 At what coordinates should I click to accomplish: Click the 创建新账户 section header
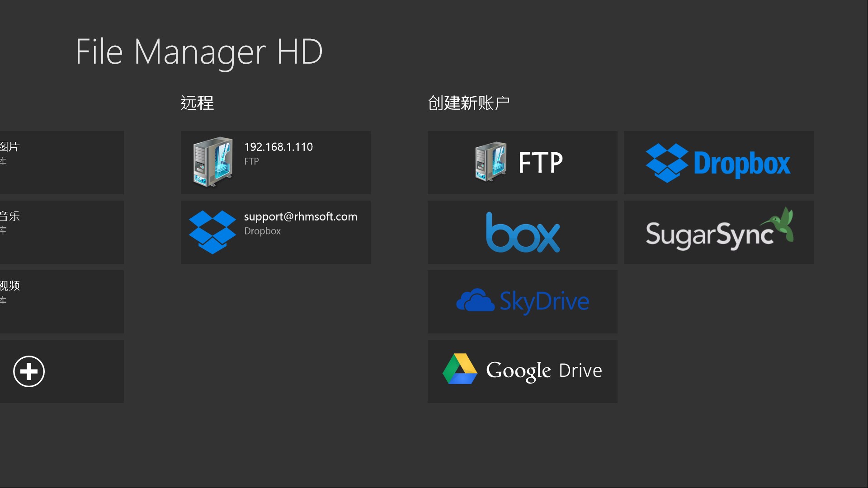[x=469, y=103]
